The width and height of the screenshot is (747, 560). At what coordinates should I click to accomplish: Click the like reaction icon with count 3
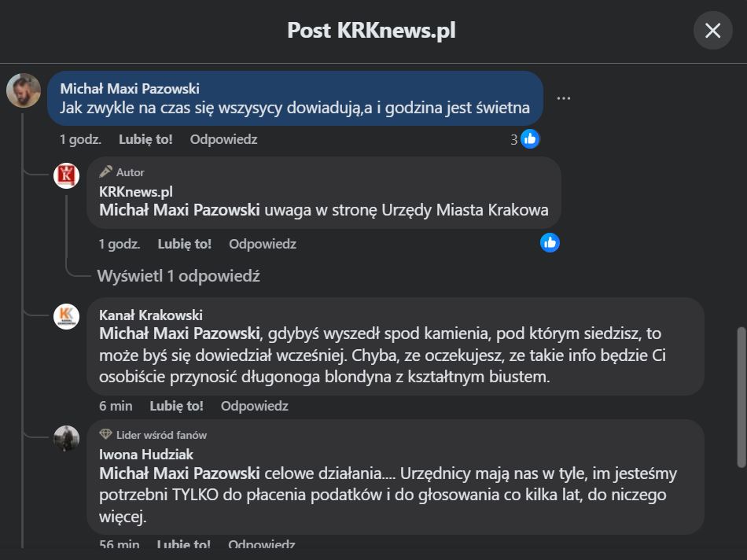[530, 139]
